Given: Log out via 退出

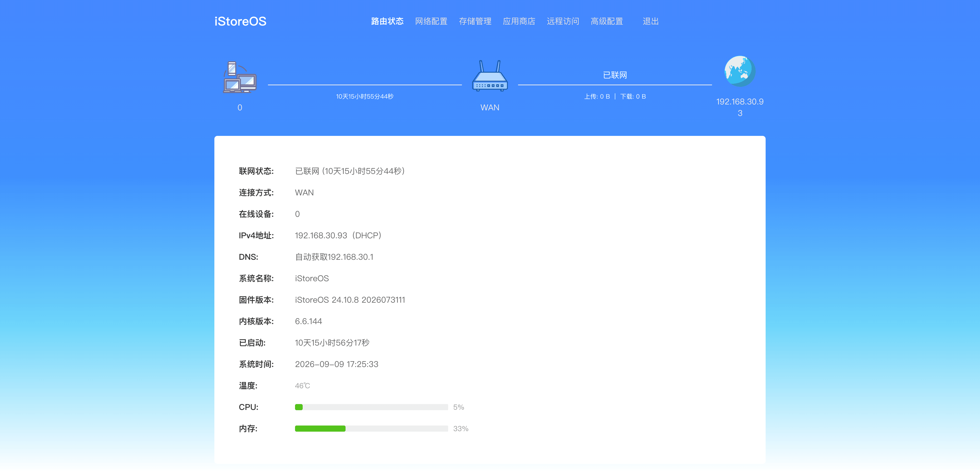Looking at the screenshot, I should (x=651, y=21).
